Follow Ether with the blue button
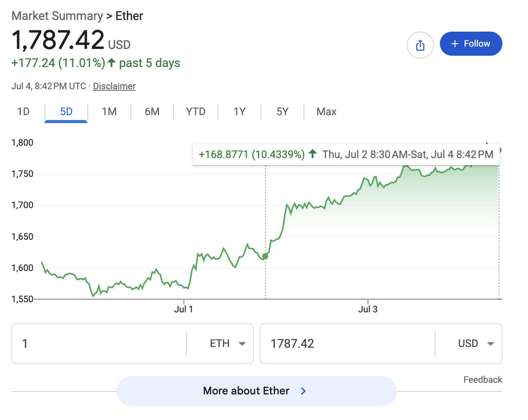 click(471, 44)
